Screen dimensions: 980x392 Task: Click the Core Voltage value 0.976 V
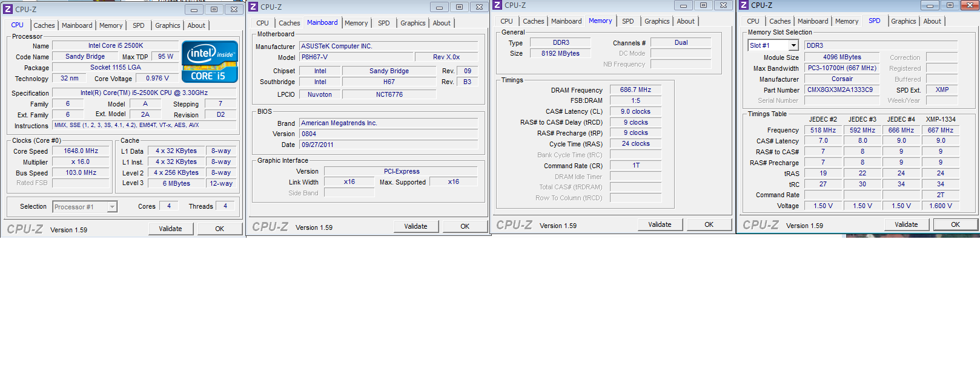[x=157, y=78]
